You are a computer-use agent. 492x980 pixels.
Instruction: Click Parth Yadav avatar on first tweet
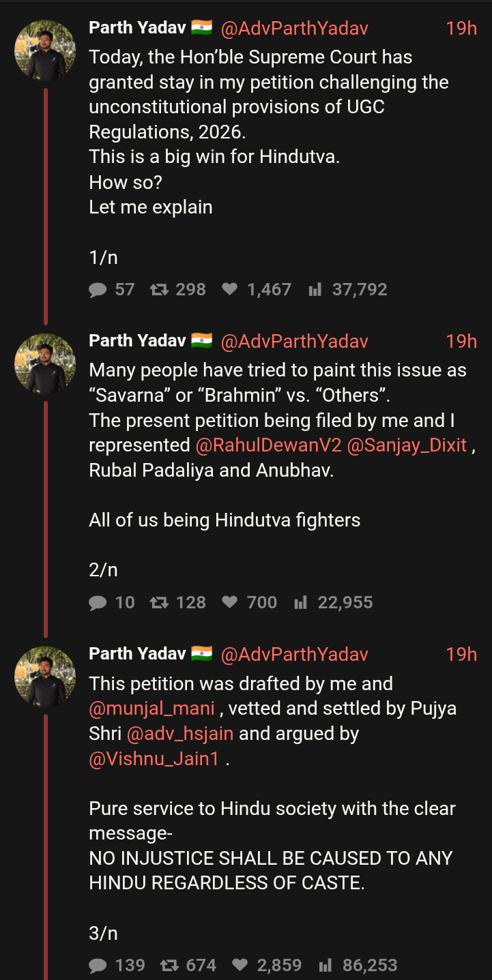pos(45,51)
